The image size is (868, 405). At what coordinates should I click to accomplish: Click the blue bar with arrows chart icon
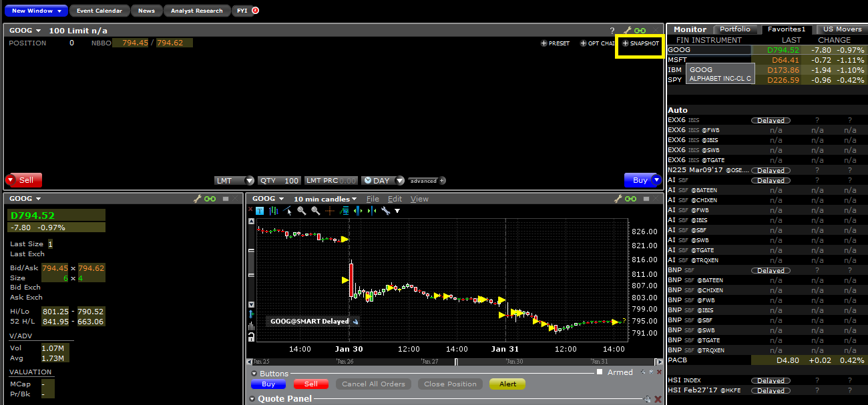point(358,211)
